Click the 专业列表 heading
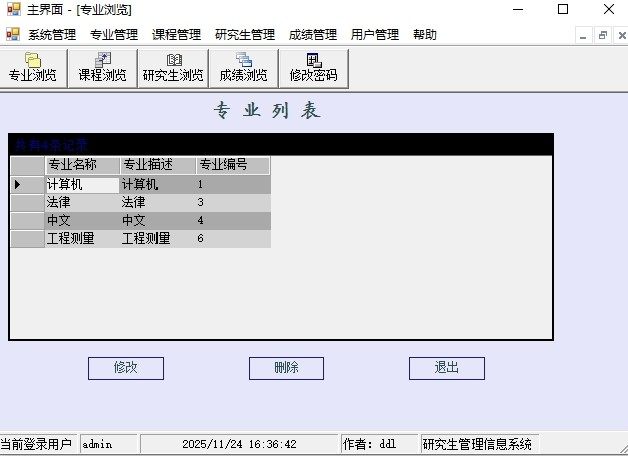Image resolution: width=628 pixels, height=456 pixels. 267,110
